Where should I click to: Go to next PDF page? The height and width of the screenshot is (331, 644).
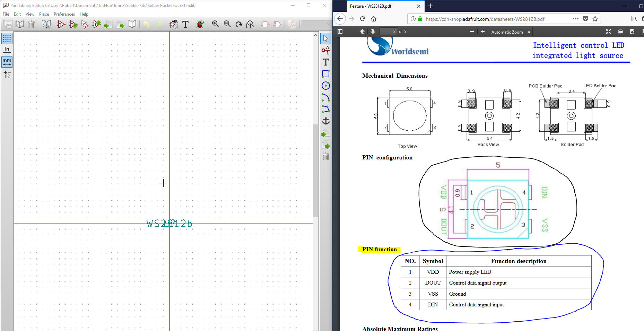373,32
